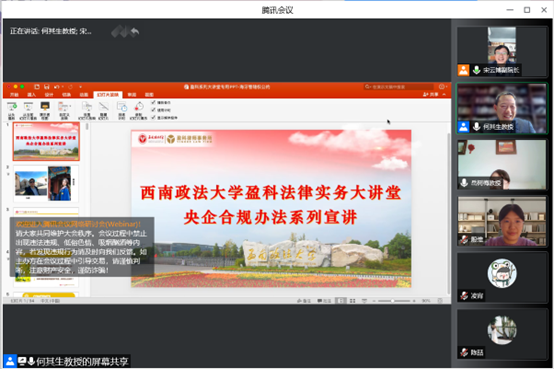Screen dimensions: 554x369
Task: Click the Share button in PowerPoint
Action: point(431,94)
